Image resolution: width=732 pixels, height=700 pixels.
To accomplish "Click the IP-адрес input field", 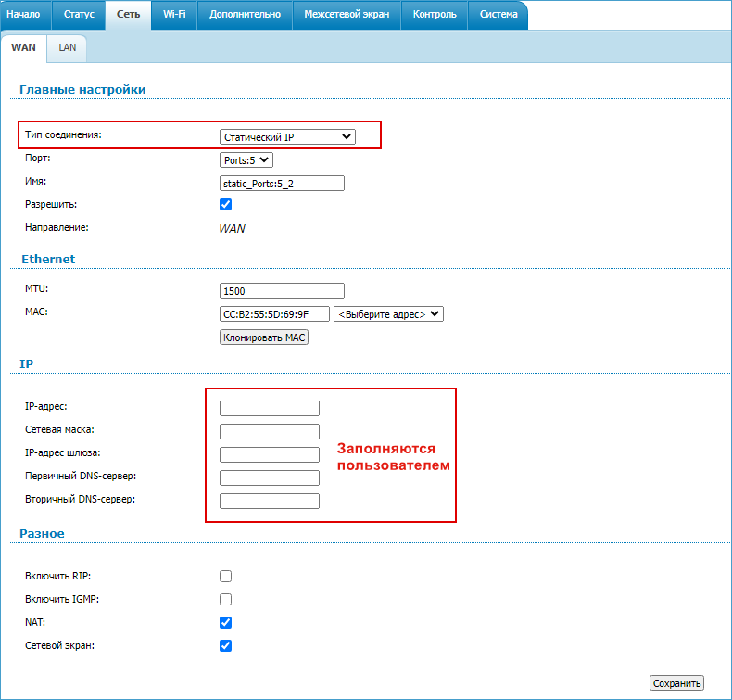I will coord(270,408).
